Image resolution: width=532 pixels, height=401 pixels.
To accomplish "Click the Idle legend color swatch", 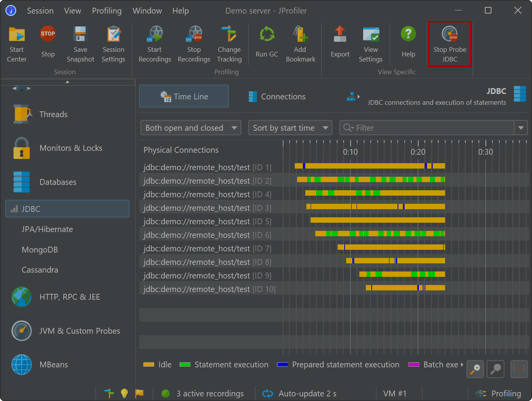I will 148,365.
